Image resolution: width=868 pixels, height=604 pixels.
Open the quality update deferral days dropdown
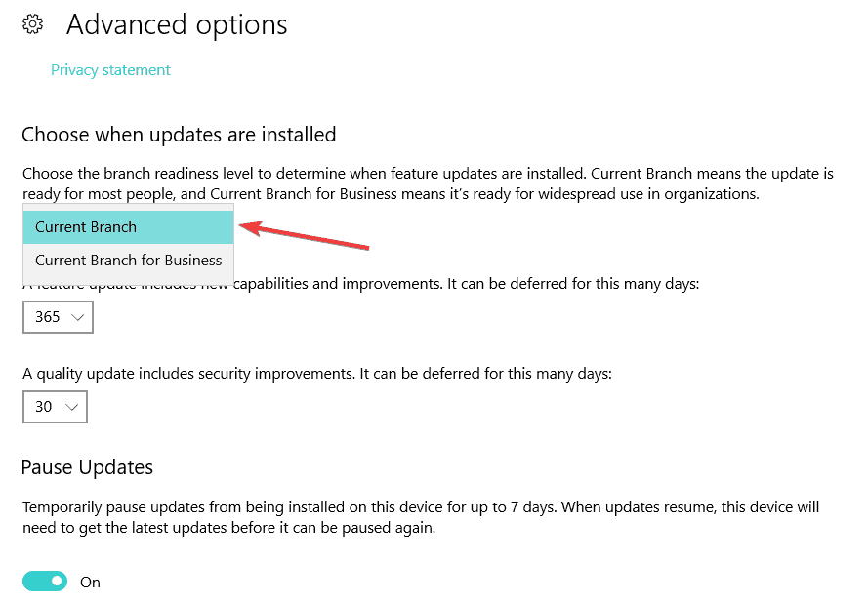[55, 407]
